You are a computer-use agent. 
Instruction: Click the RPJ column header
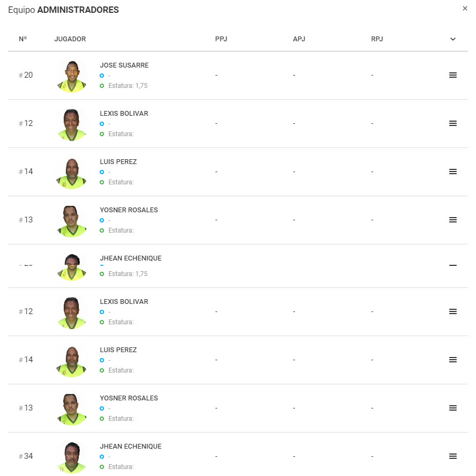(377, 39)
